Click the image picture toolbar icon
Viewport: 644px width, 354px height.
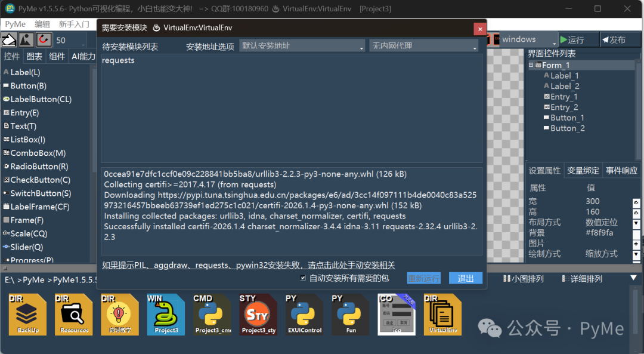(26, 40)
